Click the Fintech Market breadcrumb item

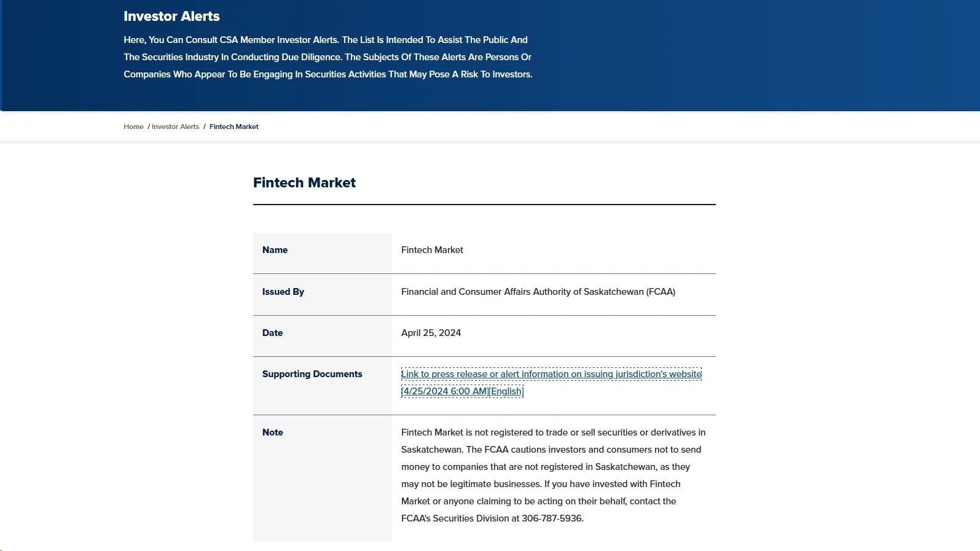[234, 127]
